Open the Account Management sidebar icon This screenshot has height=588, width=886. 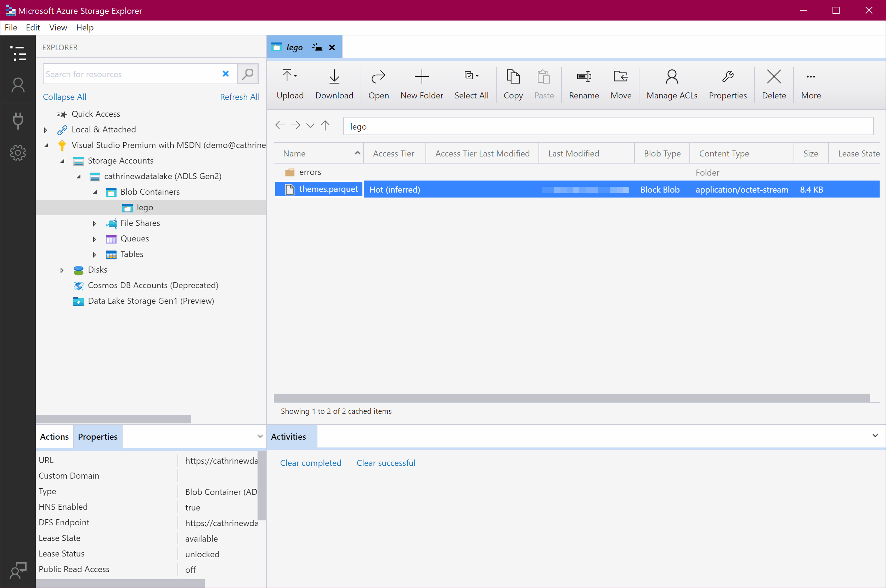tap(18, 86)
